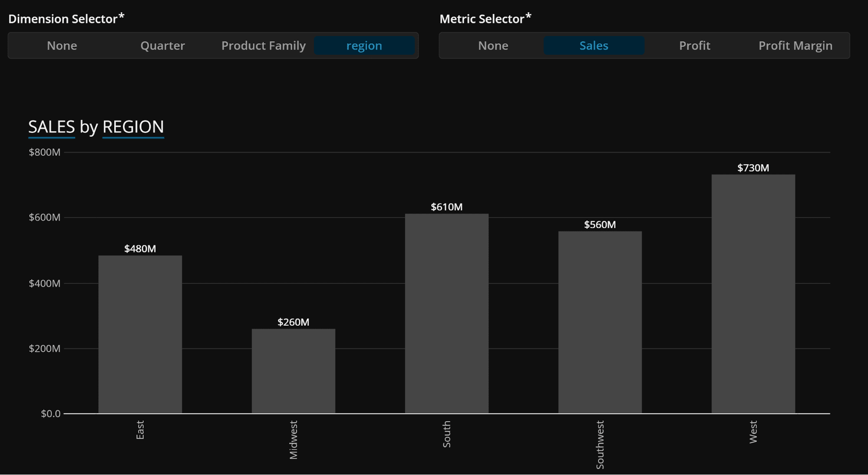Click the South sales bar
868x475 pixels.
coord(446,313)
